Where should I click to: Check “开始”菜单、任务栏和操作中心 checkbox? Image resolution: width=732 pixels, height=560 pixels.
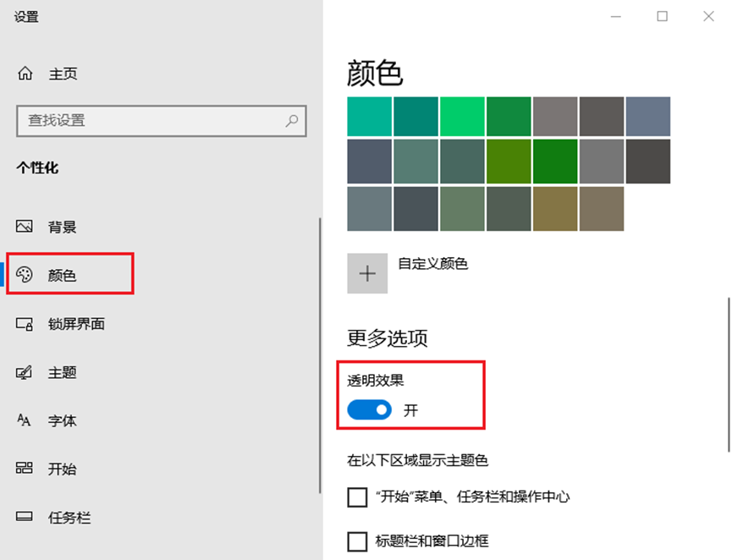tap(358, 497)
